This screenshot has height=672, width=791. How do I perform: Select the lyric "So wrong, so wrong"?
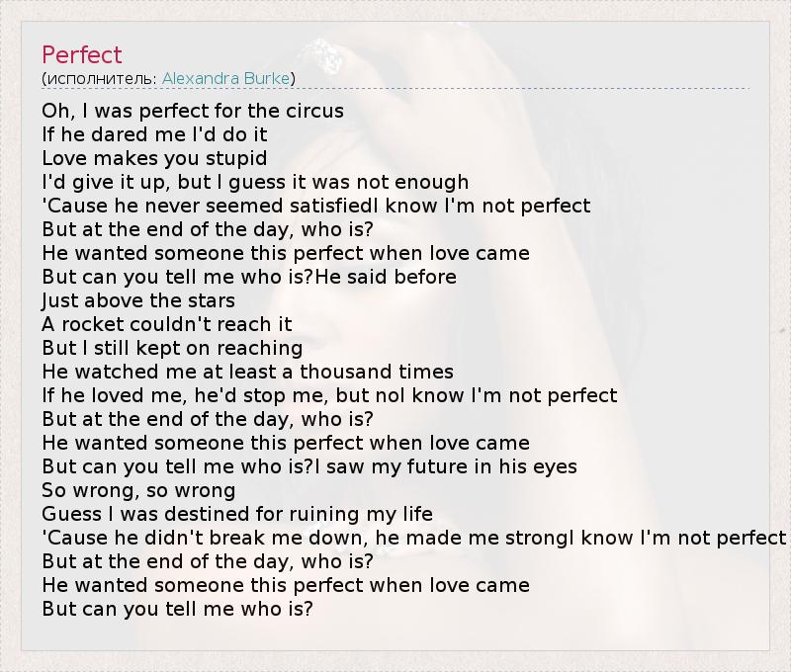tap(138, 490)
